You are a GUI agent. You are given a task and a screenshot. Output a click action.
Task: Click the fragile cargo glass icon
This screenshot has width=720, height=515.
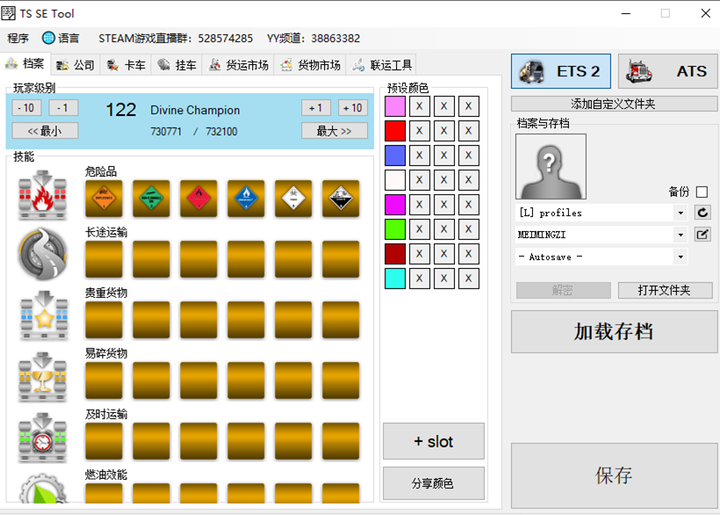(x=43, y=377)
